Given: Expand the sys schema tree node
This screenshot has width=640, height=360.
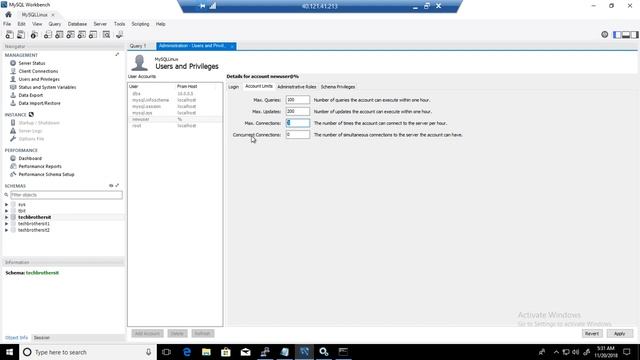Looking at the screenshot, I should [x=6, y=204].
